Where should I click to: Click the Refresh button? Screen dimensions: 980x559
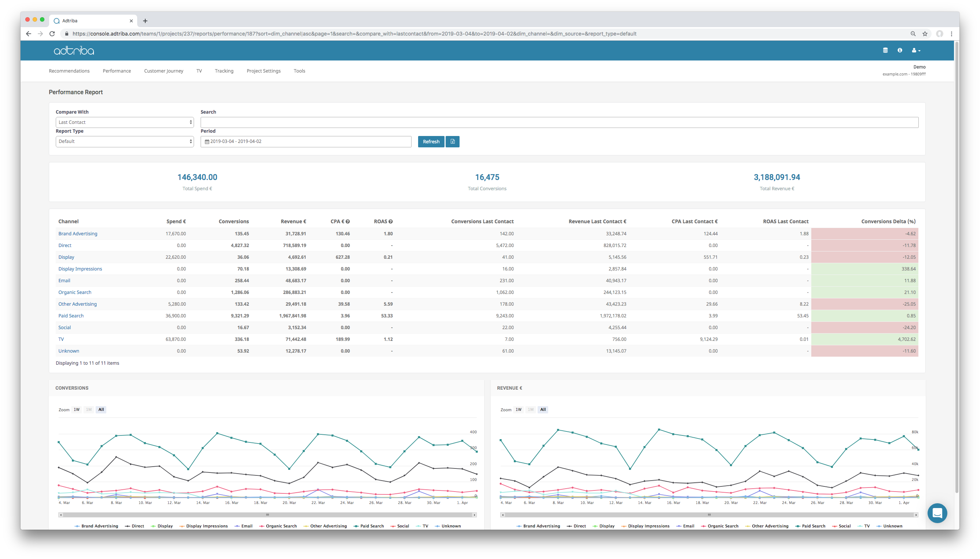[x=431, y=141]
